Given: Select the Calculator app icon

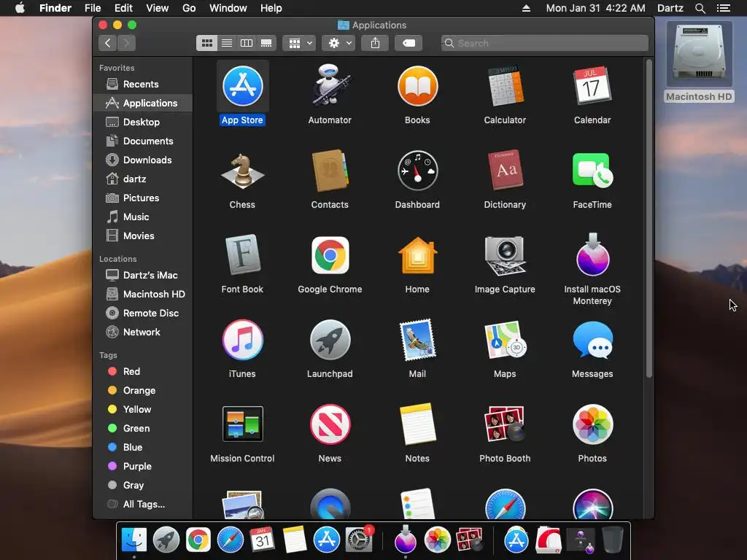Looking at the screenshot, I should 505,86.
